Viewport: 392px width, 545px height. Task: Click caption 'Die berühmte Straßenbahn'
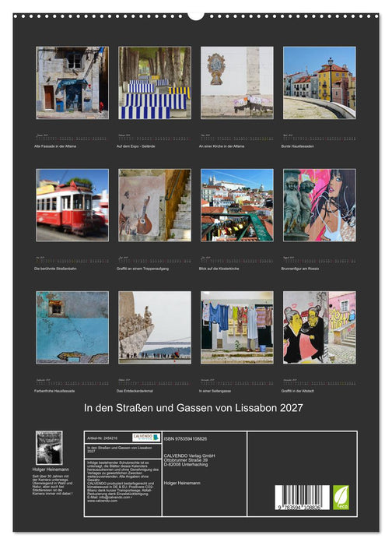(55, 269)
